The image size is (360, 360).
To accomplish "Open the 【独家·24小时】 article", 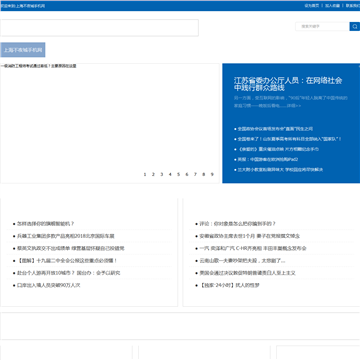I will coord(230,285).
